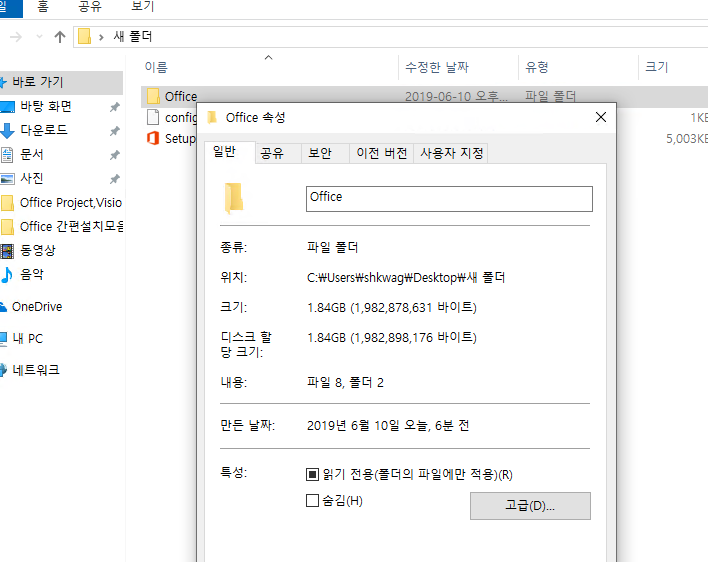Image resolution: width=708 pixels, height=562 pixels.
Task: Select the 새 폴더 breadcrumb in address bar
Action: pos(133,36)
